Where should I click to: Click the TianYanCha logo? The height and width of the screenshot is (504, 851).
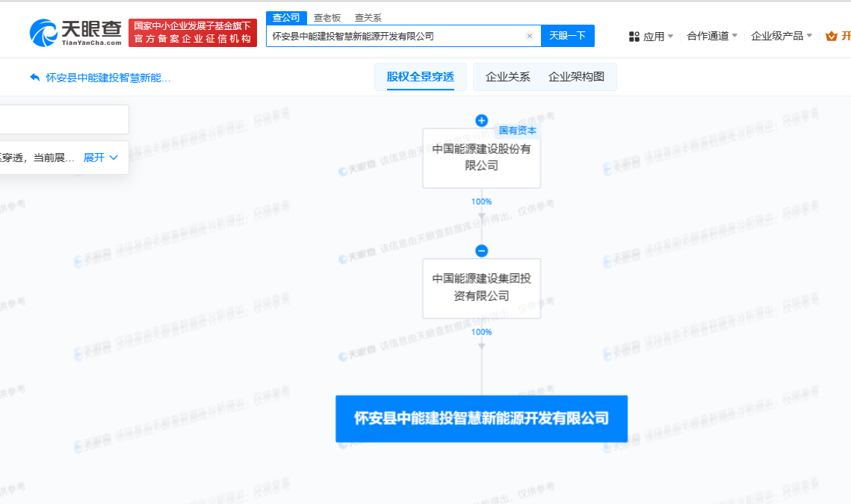pos(75,33)
